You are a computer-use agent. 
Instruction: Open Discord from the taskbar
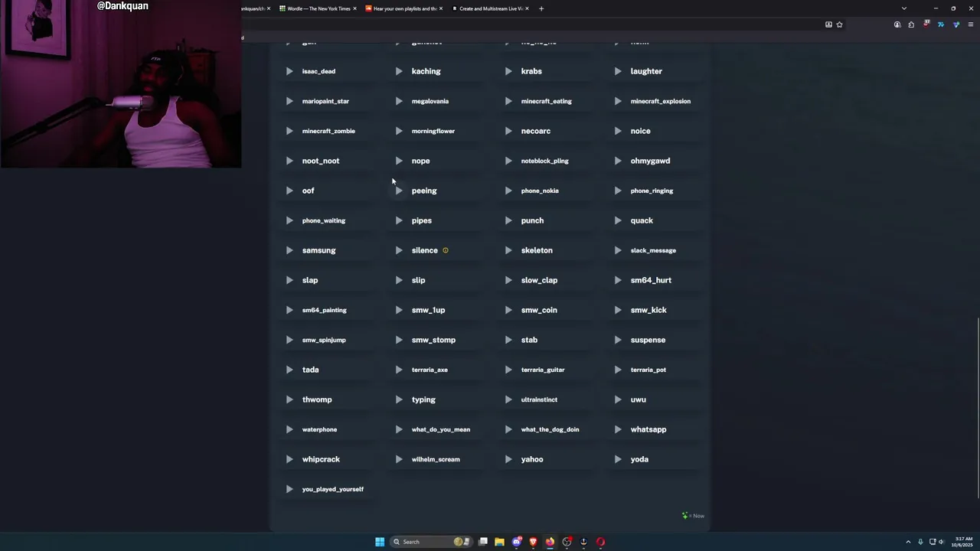click(517, 542)
